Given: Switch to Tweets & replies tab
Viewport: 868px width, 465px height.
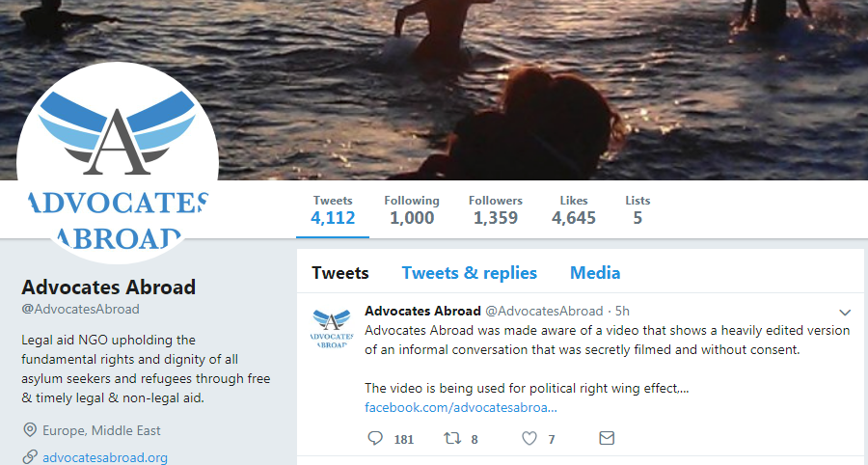Looking at the screenshot, I should 470,273.
